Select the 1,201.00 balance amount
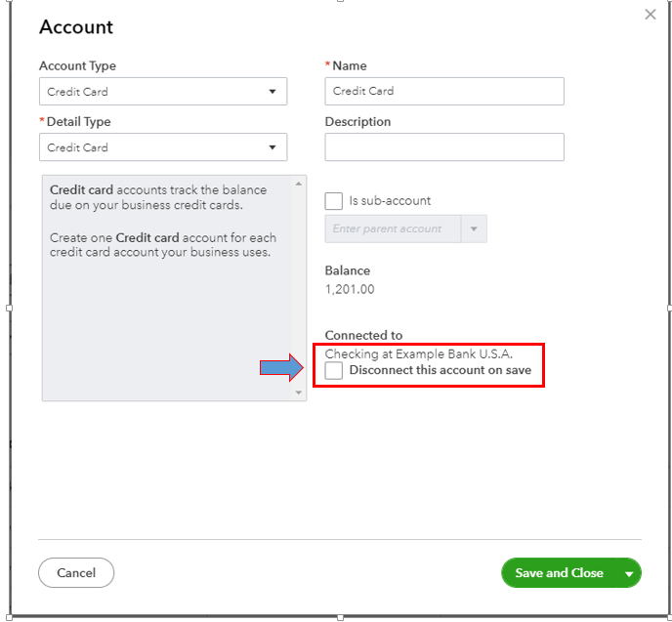Screen dimensions: 672x622 point(350,289)
